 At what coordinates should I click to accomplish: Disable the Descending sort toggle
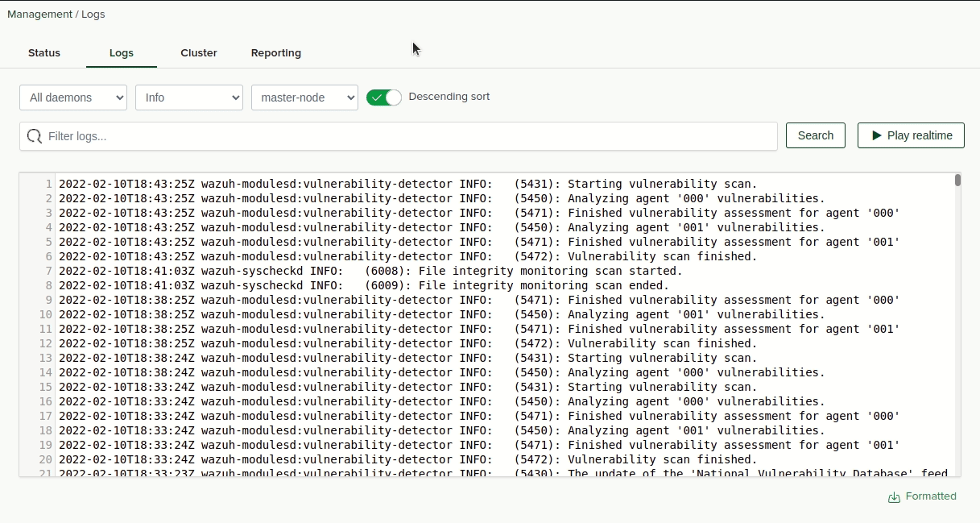click(383, 97)
